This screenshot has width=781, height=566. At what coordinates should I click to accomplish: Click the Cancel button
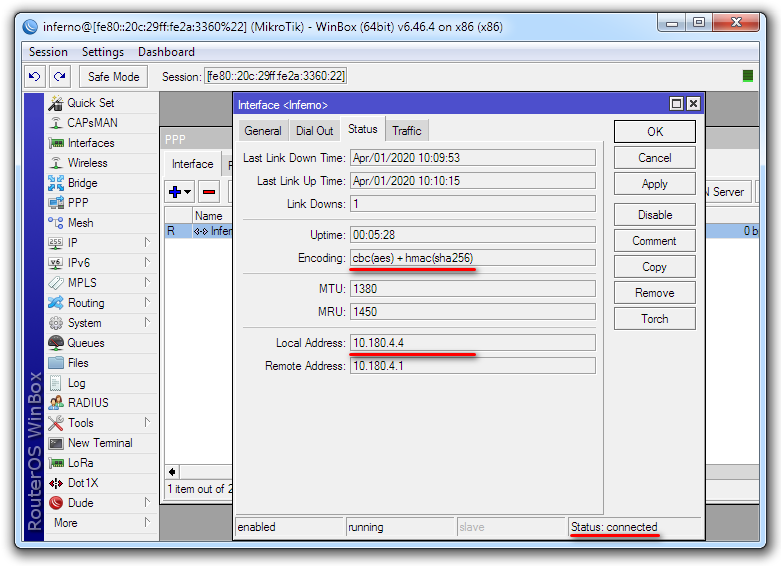click(x=654, y=158)
